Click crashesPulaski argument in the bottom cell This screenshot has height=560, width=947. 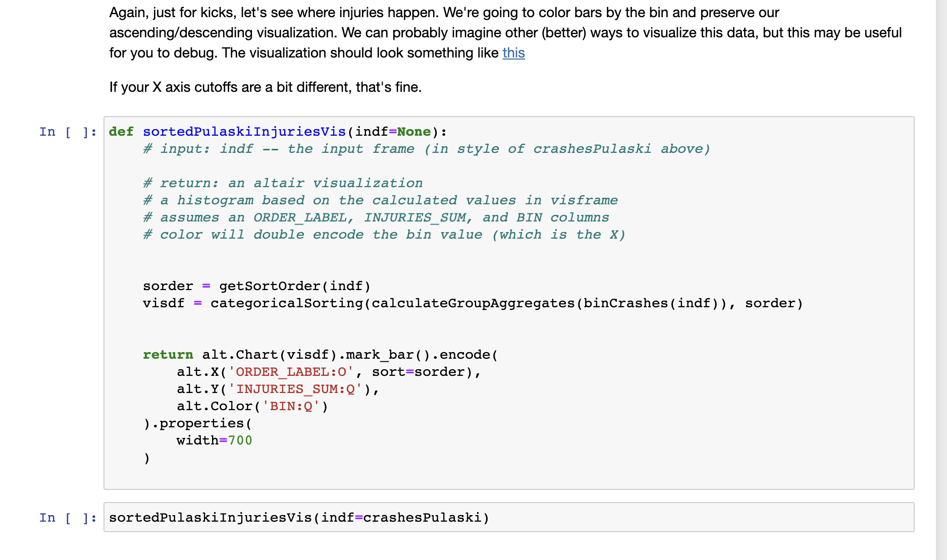[x=423, y=517]
